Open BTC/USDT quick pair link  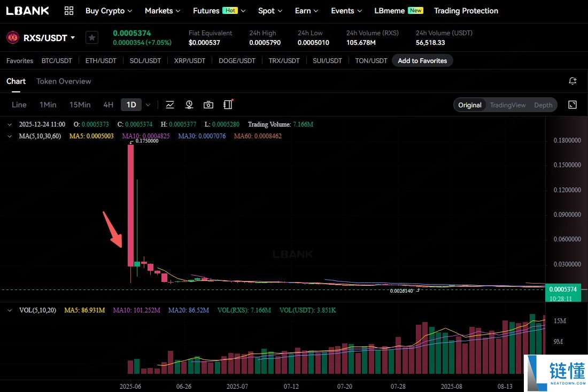[57, 61]
